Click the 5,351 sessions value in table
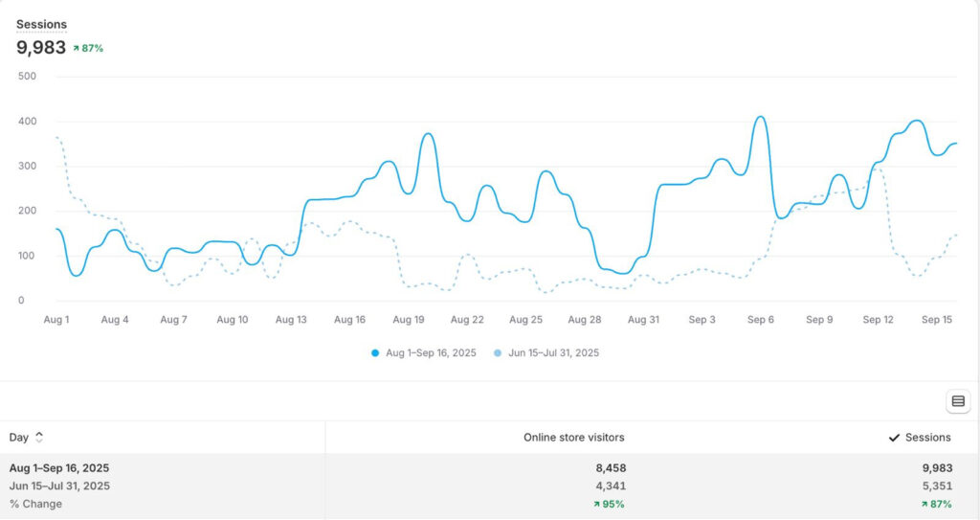The image size is (980, 520). coord(935,486)
